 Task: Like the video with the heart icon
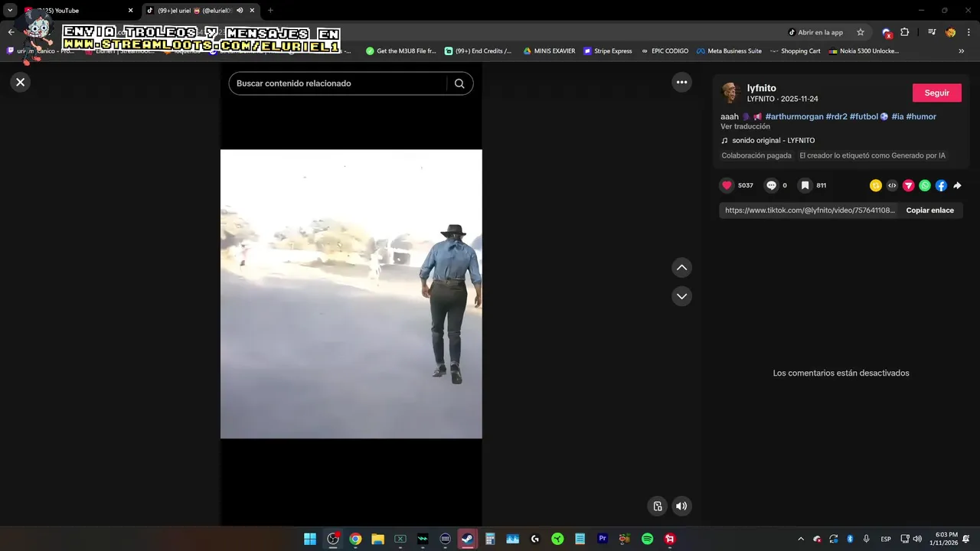pyautogui.click(x=727, y=185)
